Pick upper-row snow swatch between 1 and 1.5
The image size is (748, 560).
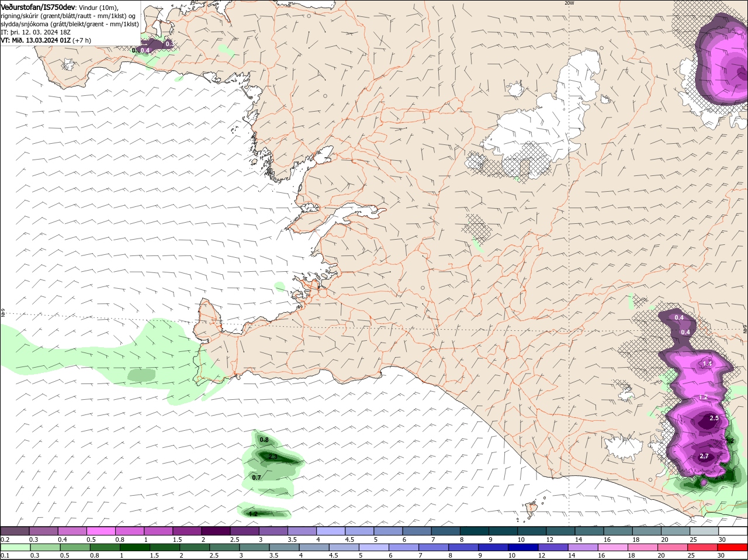pyautogui.click(x=158, y=531)
